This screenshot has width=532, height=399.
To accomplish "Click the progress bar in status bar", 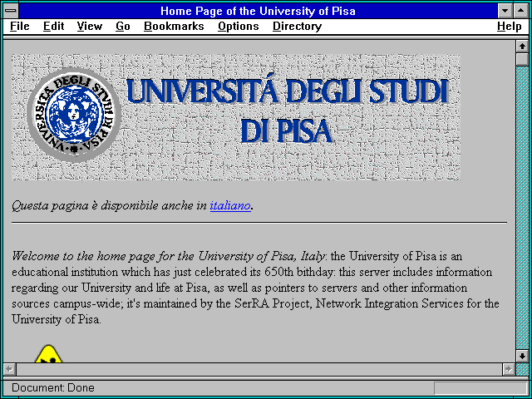I will (480, 388).
